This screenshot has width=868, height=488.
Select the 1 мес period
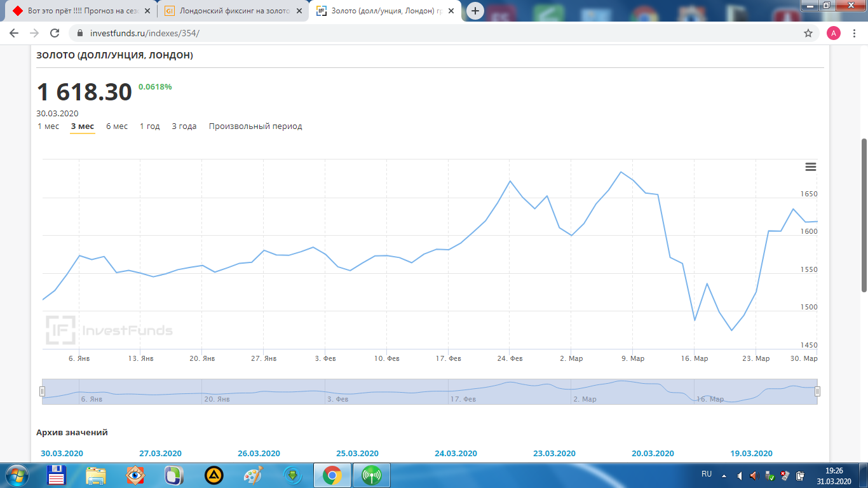48,126
